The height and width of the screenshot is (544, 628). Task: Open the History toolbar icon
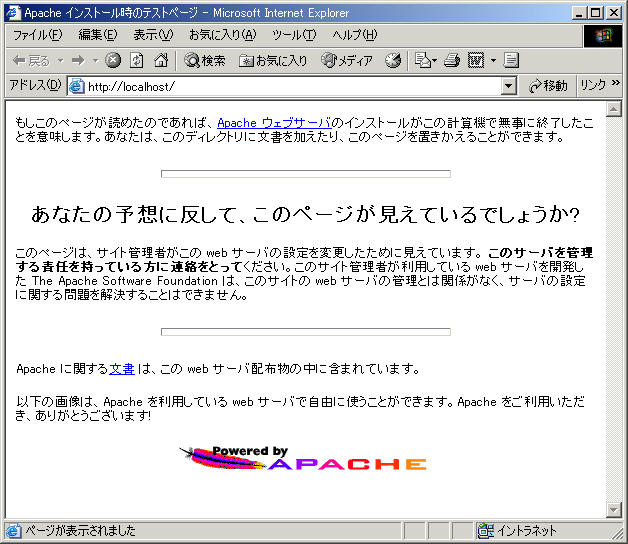click(393, 60)
